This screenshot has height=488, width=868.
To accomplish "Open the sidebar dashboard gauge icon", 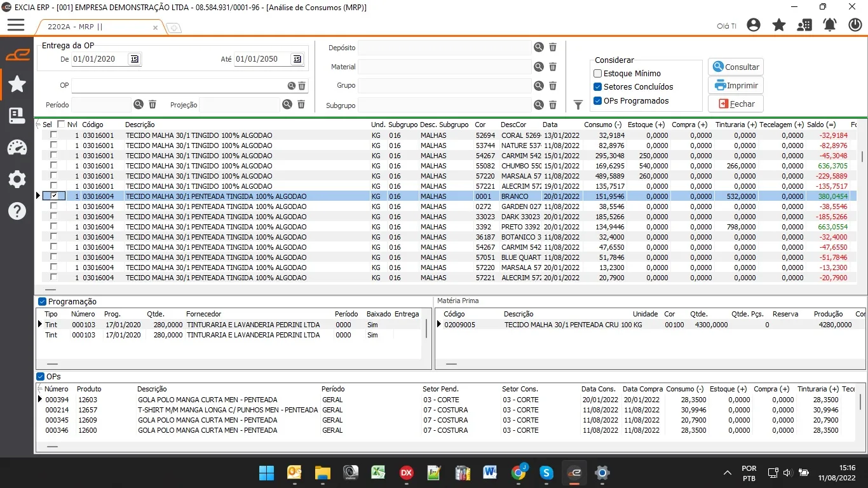I will [17, 148].
